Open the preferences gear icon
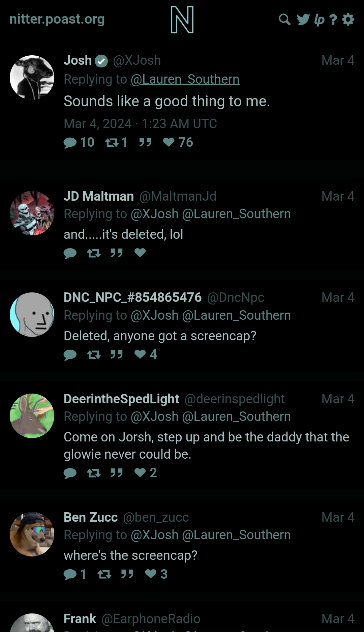364x632 pixels. pos(348,20)
